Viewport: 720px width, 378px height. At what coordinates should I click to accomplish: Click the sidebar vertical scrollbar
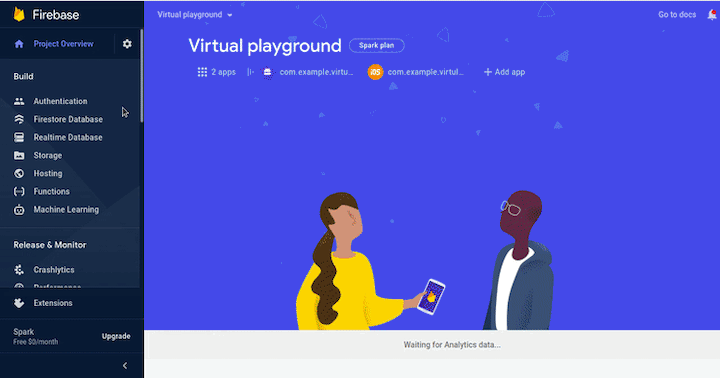click(142, 76)
